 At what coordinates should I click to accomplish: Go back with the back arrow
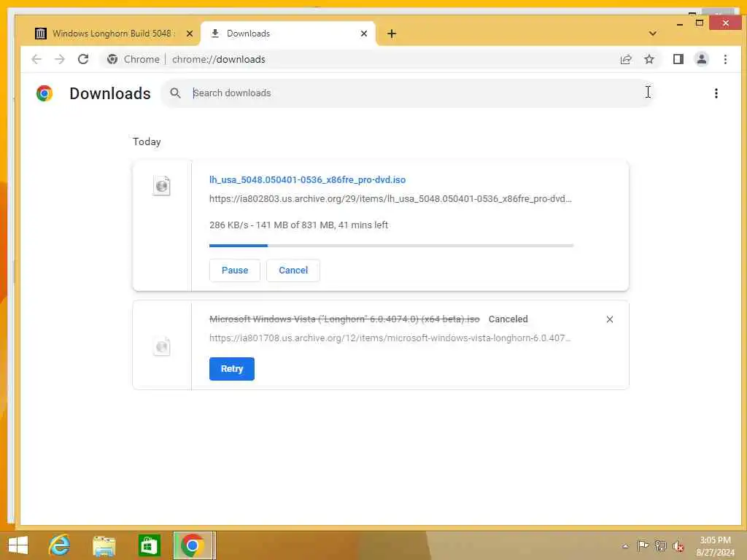point(36,59)
